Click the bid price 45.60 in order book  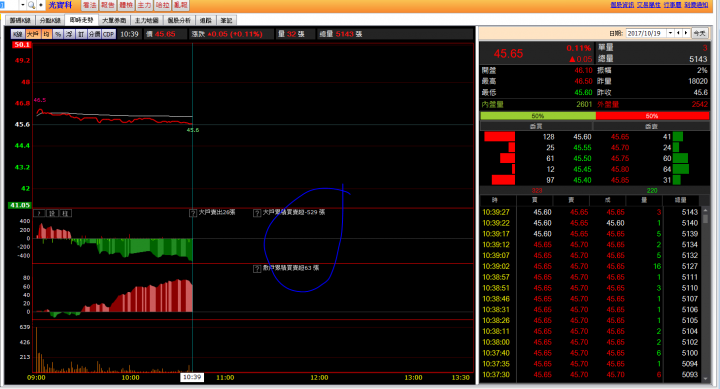point(582,137)
